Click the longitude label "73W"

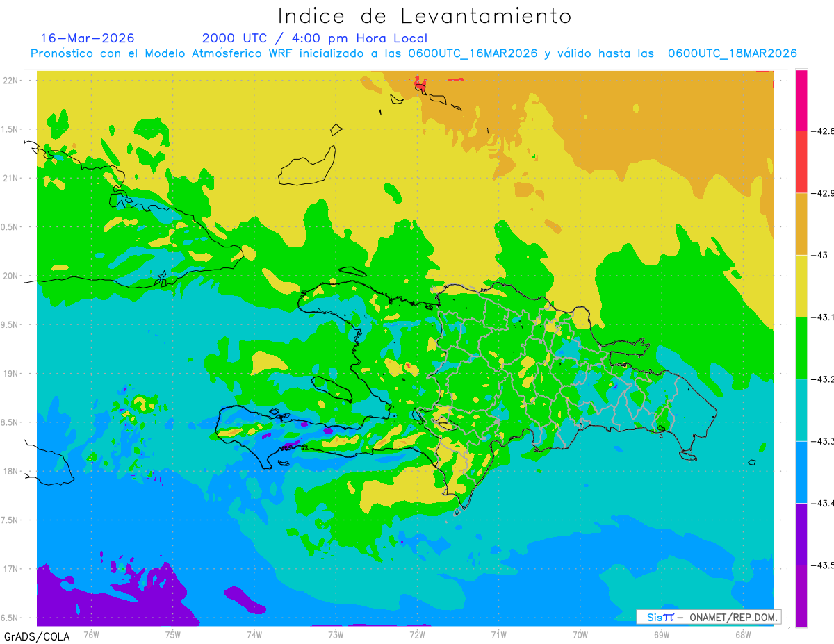point(335,634)
